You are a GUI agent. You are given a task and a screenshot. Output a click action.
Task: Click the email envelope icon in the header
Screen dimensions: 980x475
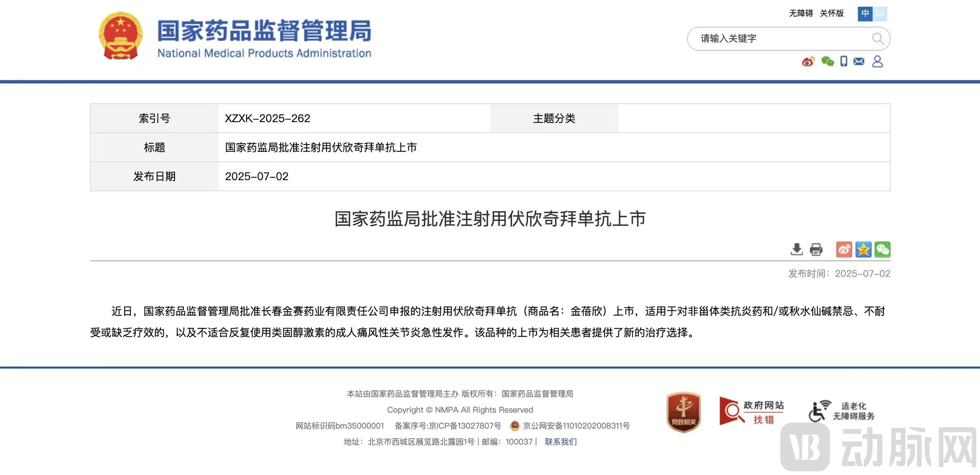coord(859,61)
